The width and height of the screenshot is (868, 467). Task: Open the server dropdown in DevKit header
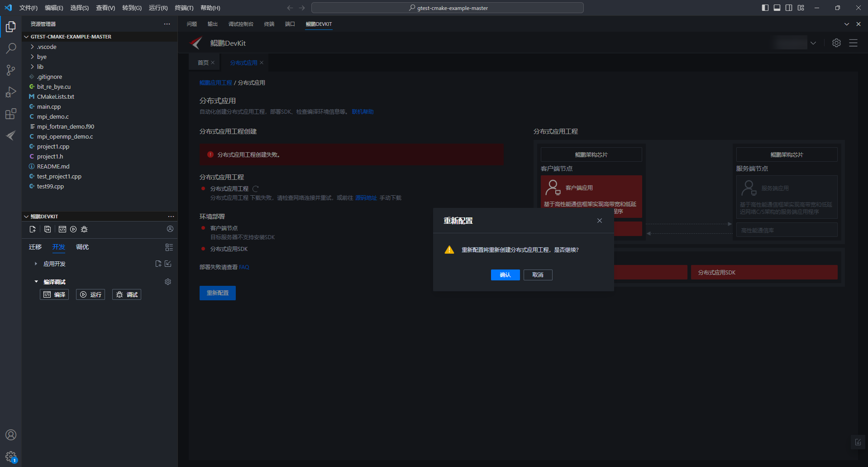(x=813, y=43)
